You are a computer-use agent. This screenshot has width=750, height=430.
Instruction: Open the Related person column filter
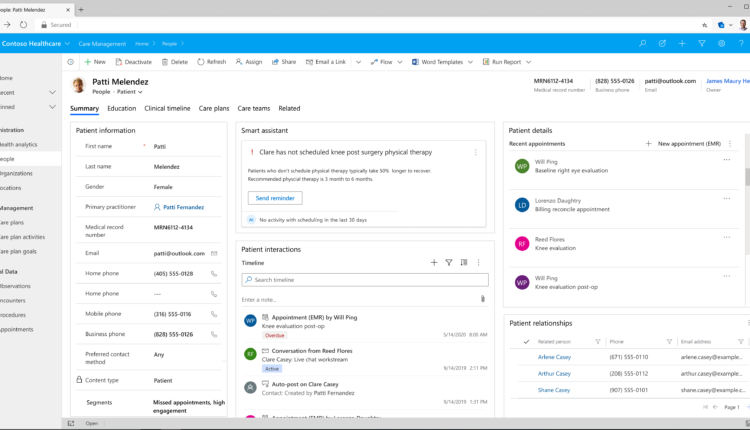[598, 341]
